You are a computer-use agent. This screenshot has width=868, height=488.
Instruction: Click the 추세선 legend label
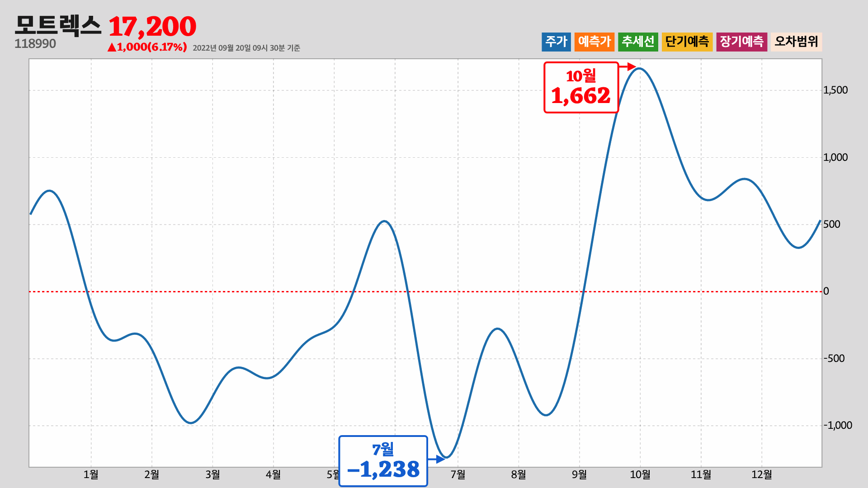tap(638, 42)
